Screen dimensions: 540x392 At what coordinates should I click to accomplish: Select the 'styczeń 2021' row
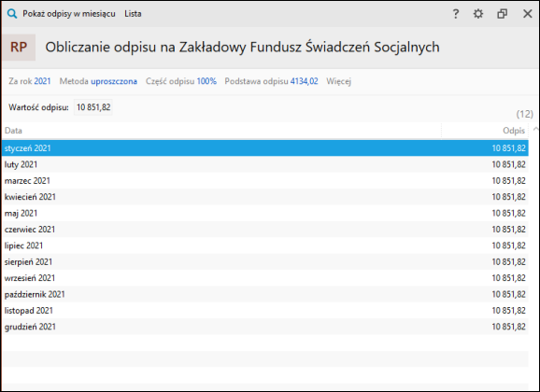(x=265, y=148)
